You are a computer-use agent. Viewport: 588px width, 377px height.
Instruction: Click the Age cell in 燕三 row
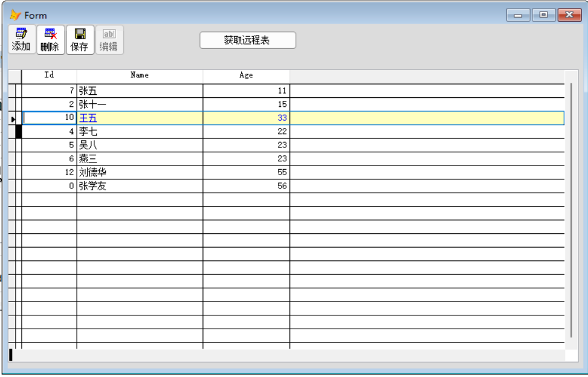coord(246,158)
